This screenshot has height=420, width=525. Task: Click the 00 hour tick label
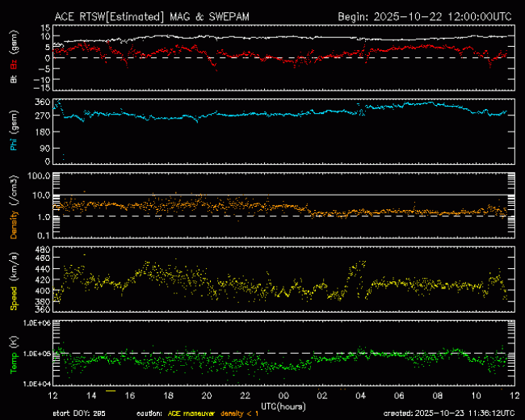[x=283, y=396]
